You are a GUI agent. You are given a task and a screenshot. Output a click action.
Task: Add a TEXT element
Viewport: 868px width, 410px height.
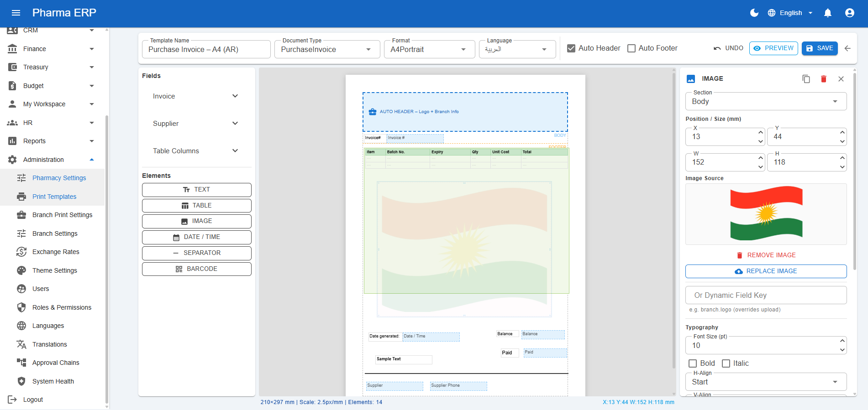tap(197, 190)
